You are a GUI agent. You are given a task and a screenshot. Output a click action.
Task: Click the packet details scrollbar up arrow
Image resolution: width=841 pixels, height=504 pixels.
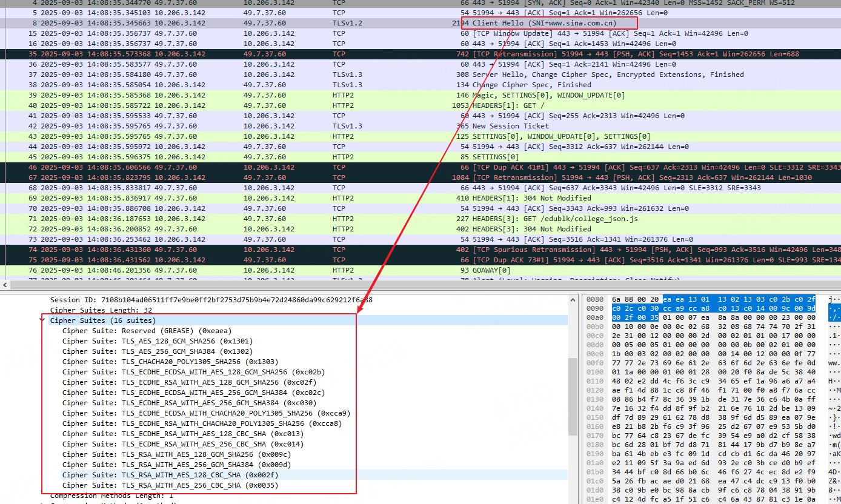[x=573, y=299]
